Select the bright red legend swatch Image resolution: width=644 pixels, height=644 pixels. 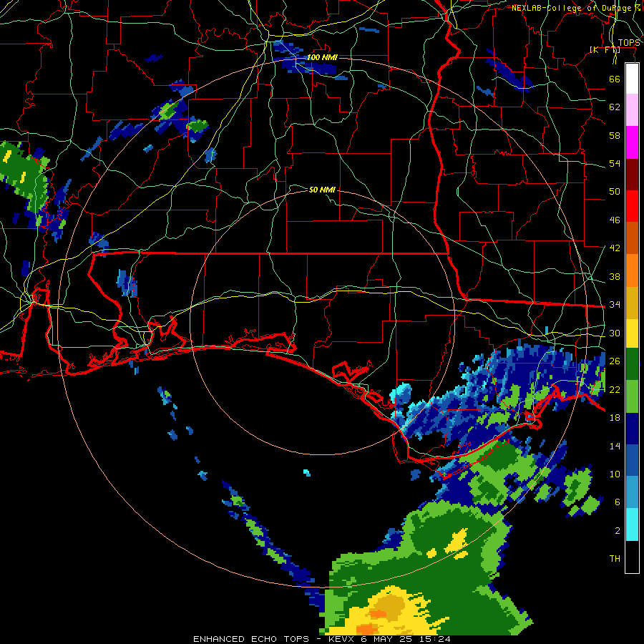(x=632, y=206)
